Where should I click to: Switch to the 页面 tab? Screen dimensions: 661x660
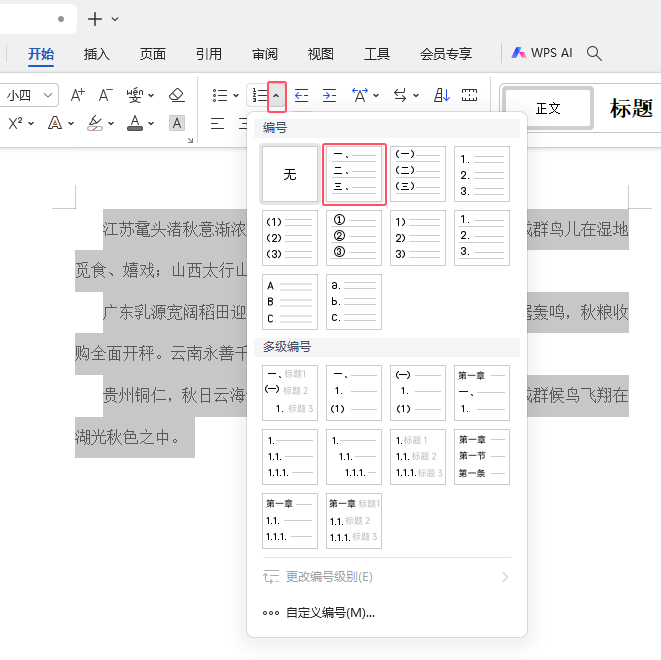pos(153,54)
